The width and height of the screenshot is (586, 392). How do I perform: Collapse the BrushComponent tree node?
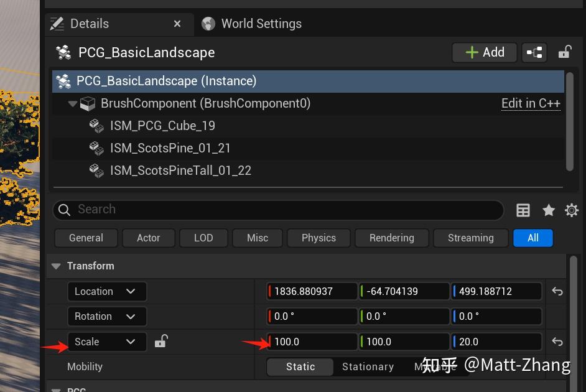click(x=73, y=103)
